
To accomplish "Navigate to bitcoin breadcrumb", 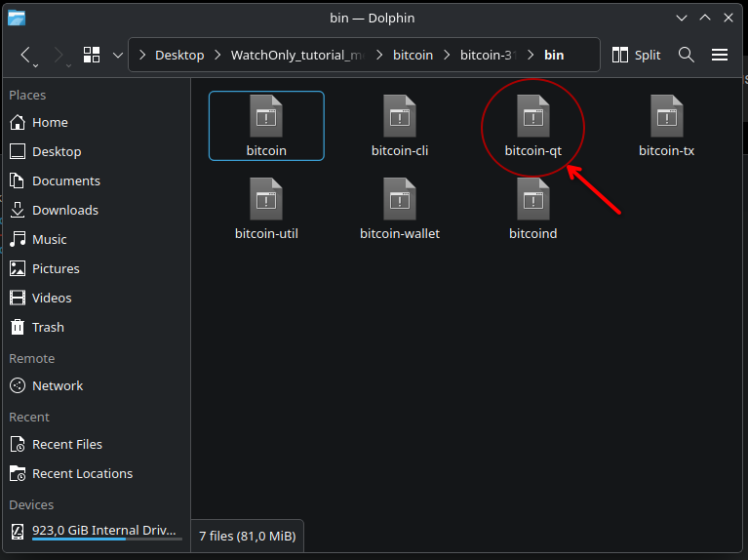I will (x=413, y=56).
